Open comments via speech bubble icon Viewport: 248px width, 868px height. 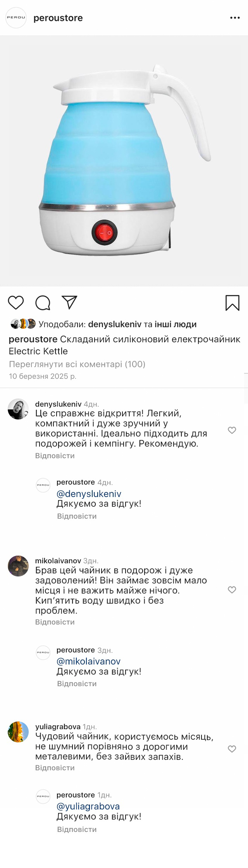pyautogui.click(x=43, y=303)
